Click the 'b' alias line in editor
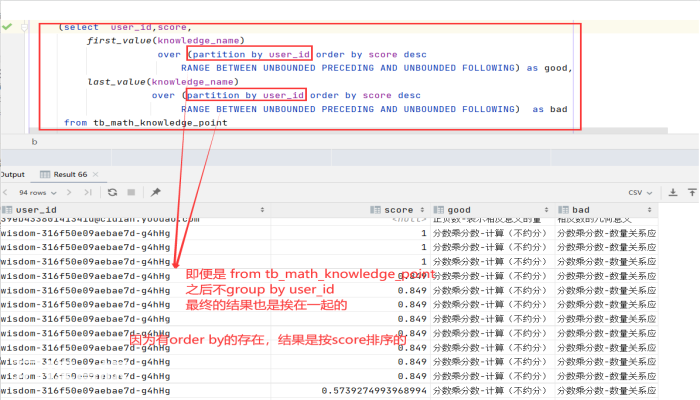Viewport: 700px width, 400px height. pyautogui.click(x=34, y=142)
